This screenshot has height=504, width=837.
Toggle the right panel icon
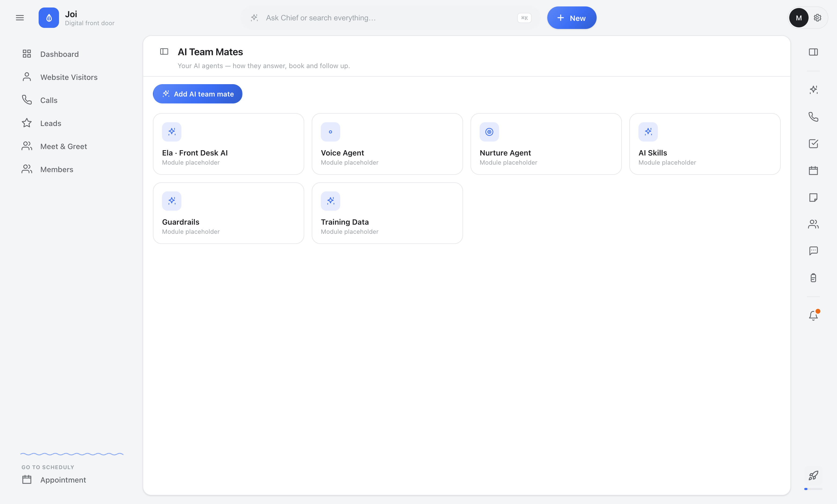point(813,52)
